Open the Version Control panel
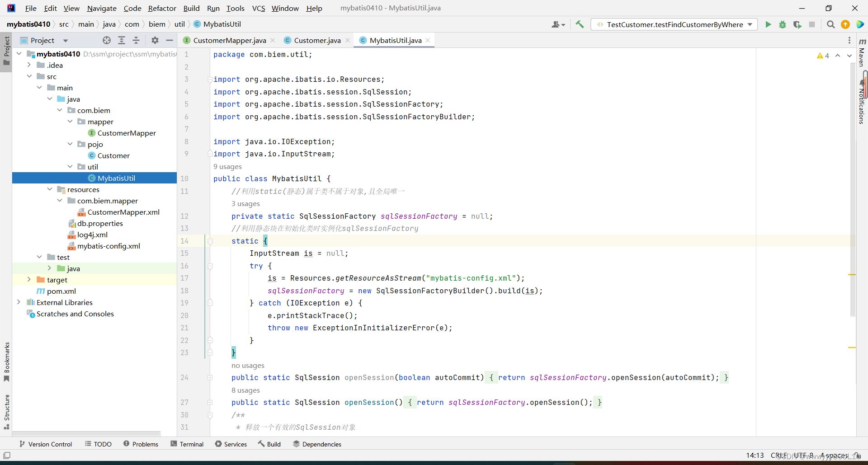The image size is (868, 465). pyautogui.click(x=45, y=444)
